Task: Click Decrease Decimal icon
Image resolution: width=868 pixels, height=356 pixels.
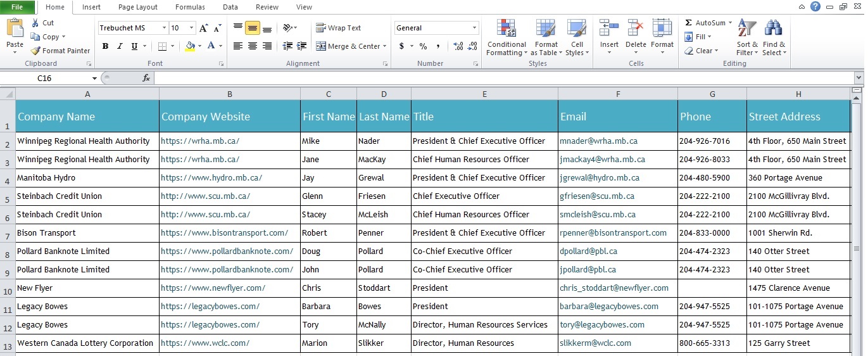Action: pyautogui.click(x=474, y=46)
